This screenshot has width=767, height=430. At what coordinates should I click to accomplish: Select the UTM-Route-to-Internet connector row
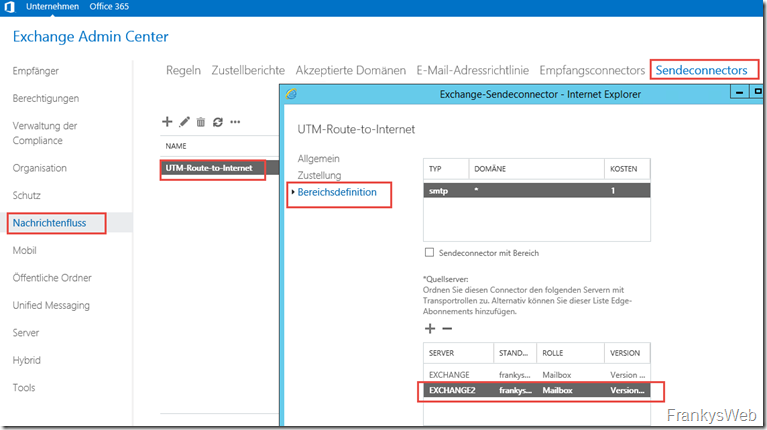pyautogui.click(x=212, y=169)
